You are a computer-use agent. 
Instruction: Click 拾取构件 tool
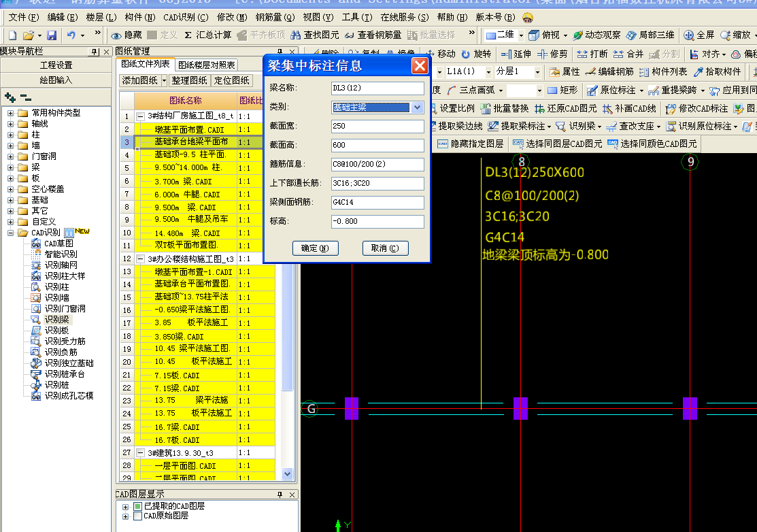click(718, 72)
